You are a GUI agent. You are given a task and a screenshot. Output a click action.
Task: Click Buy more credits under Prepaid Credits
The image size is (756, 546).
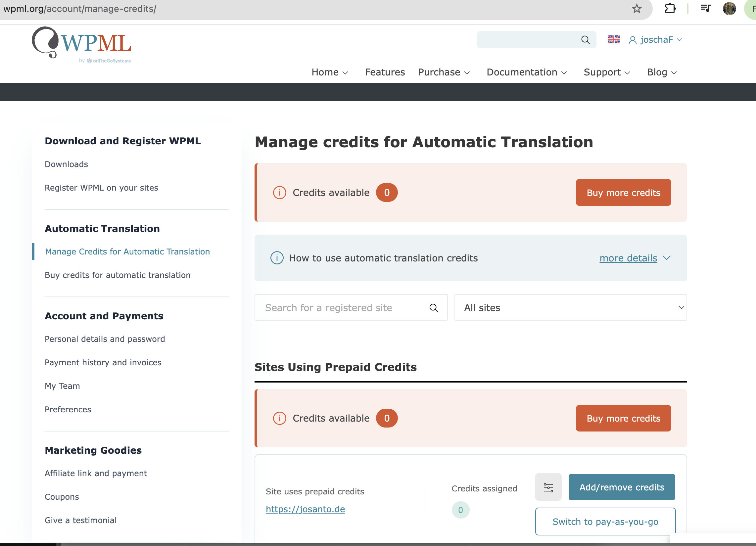coord(623,418)
